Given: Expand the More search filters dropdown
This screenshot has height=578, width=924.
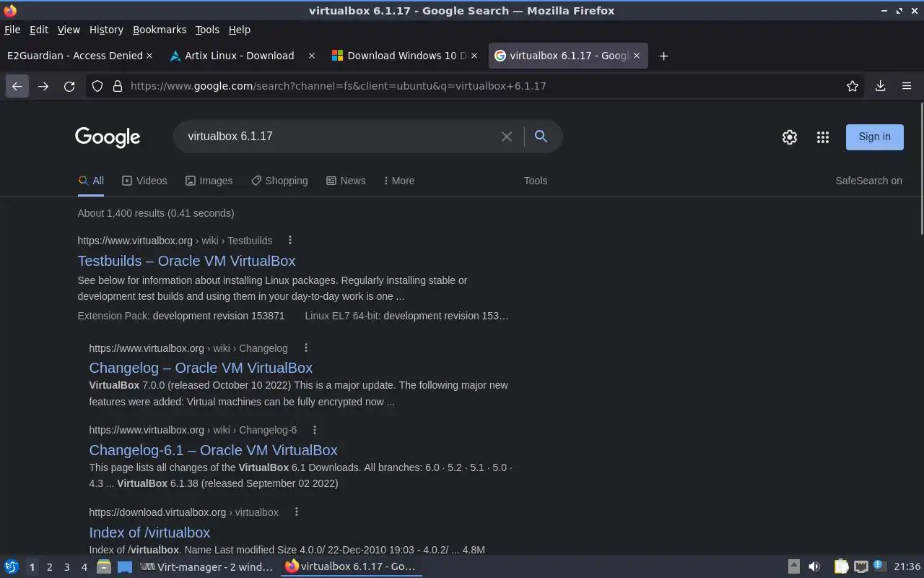Looking at the screenshot, I should click(399, 181).
